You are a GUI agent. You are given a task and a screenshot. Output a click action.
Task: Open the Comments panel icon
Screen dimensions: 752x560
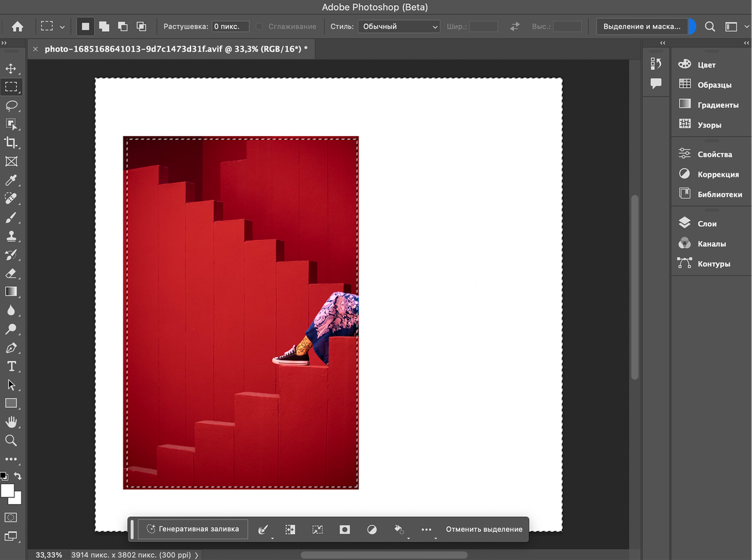(656, 83)
